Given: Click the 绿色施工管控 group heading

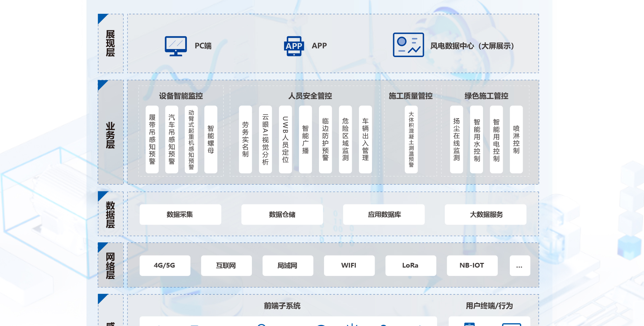Looking at the screenshot, I should [x=486, y=96].
